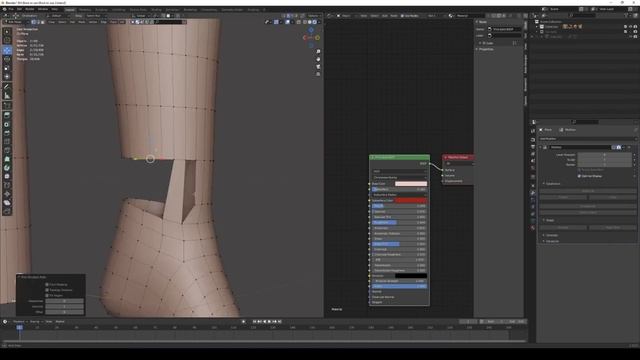Screen dimensions: 640x360
Task: Switch to Shading workspace tab
Action: [x=156, y=9]
